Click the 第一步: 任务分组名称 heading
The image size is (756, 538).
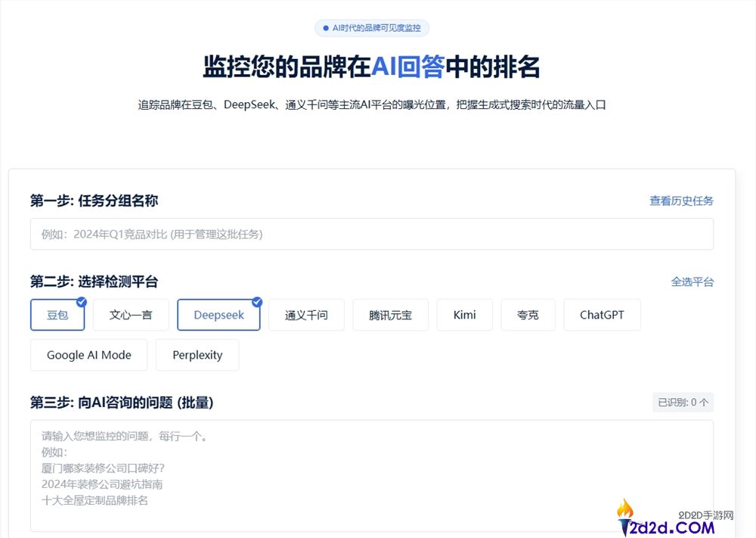click(94, 201)
